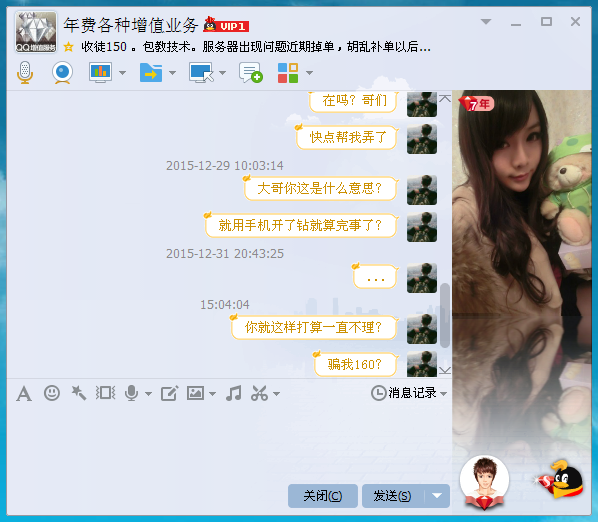The width and height of the screenshot is (598, 522).
Task: Open the apps grid icon
Action: pos(288,72)
